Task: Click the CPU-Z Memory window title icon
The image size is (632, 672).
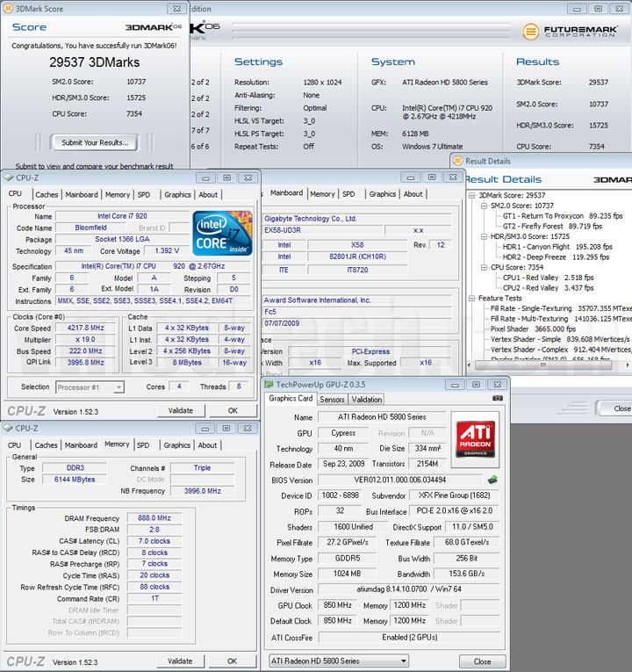Action: tap(8, 428)
